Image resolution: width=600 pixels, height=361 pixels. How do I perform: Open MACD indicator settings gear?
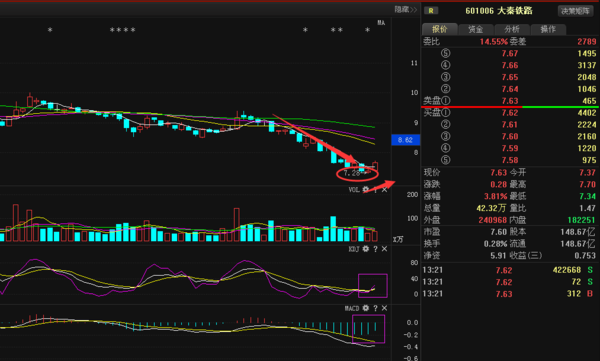coord(366,308)
